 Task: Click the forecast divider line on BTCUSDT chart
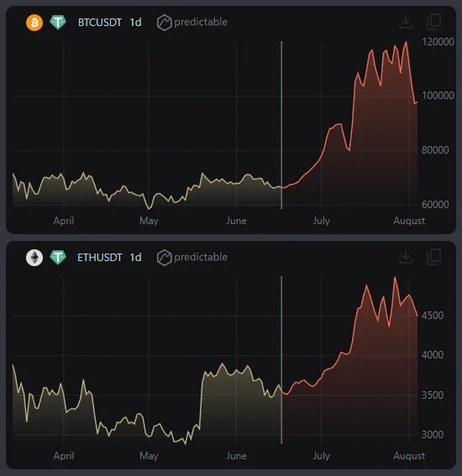(281, 125)
